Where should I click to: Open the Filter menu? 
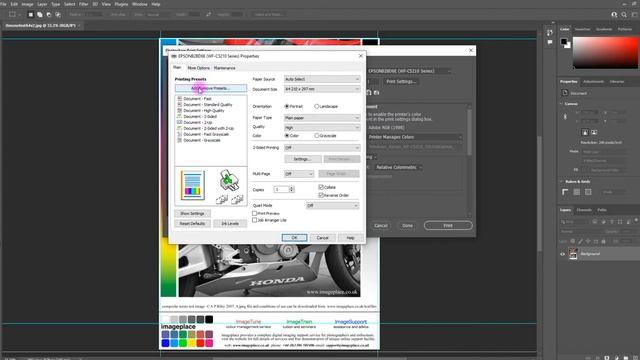(x=84, y=4)
